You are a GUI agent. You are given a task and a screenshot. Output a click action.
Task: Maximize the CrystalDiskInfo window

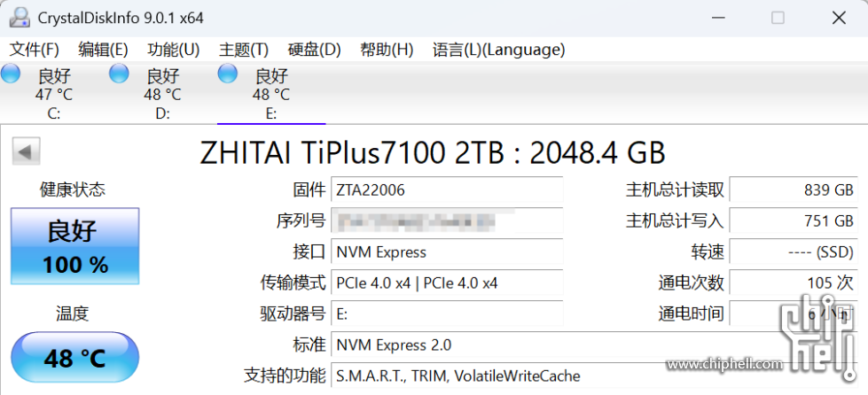coord(778,18)
